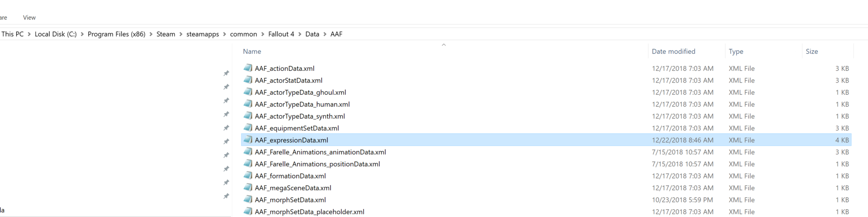Select file name AAF_actionData.xml

click(x=284, y=69)
